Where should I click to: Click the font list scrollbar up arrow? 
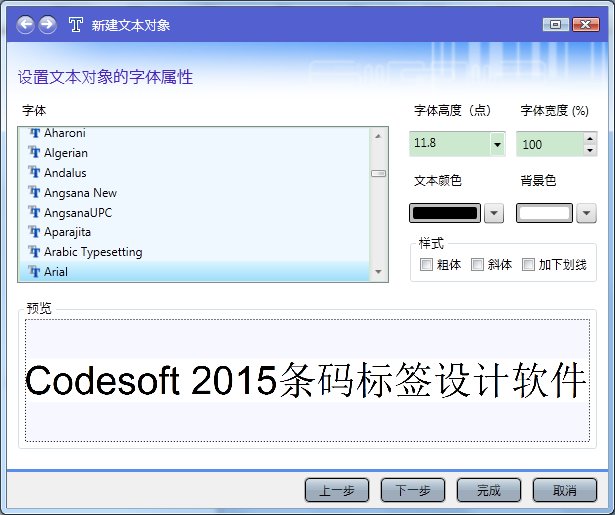(378, 136)
